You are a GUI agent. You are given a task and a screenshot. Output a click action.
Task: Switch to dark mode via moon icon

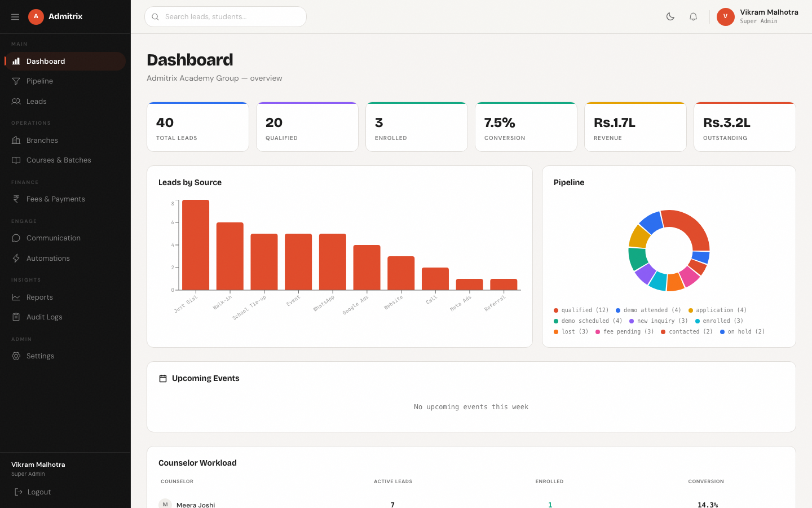670,17
